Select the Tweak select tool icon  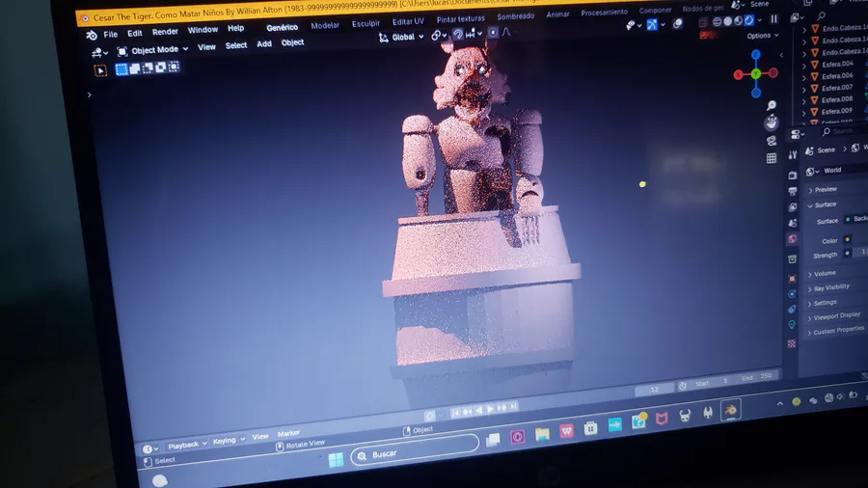pos(100,70)
